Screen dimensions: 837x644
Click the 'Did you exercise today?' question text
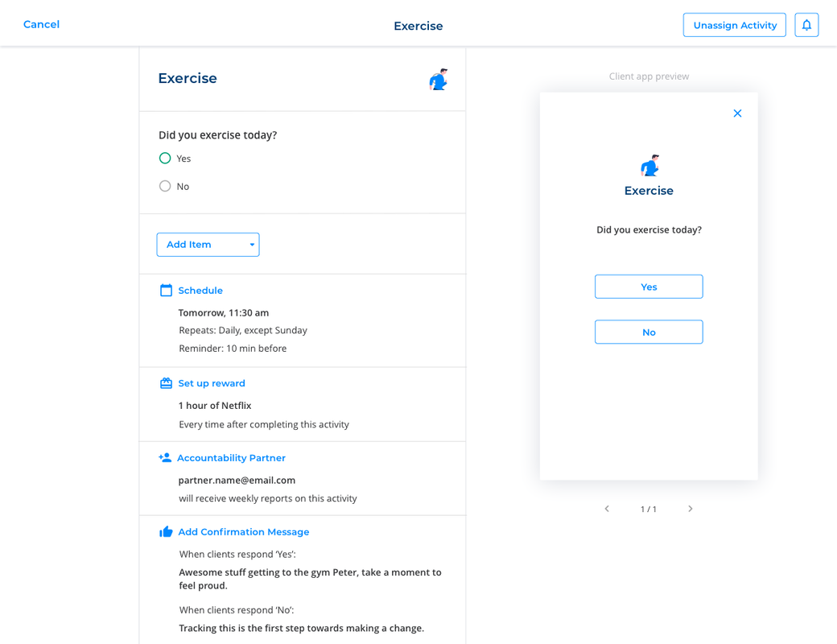pos(217,135)
